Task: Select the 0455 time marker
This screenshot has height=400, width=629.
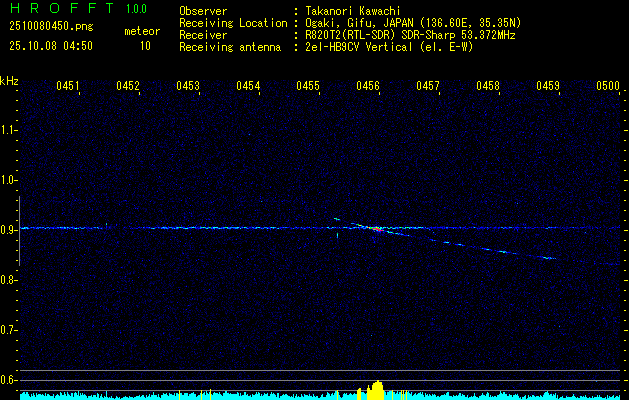Action: 308,87
